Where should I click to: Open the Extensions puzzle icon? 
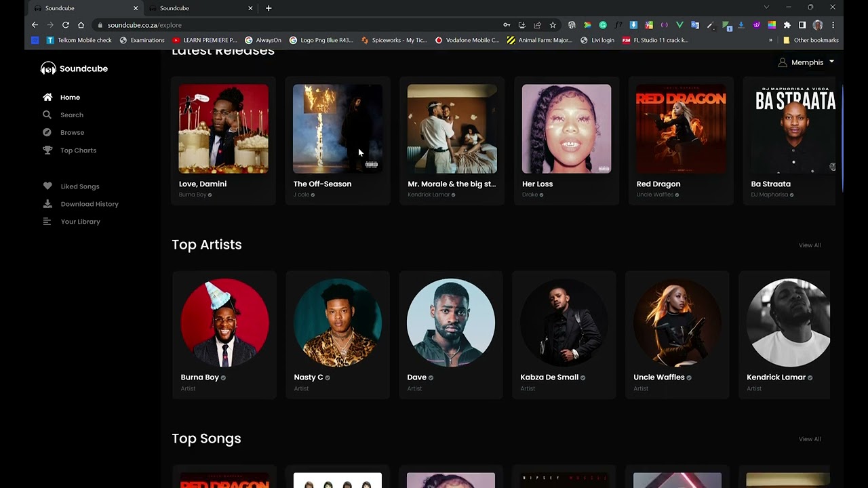tap(787, 25)
